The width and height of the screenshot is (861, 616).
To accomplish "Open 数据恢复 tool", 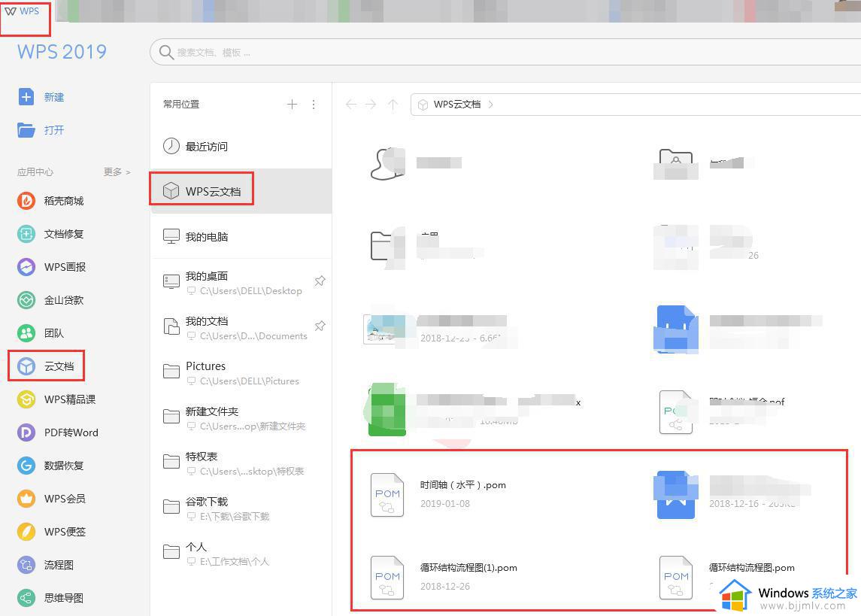I will point(50,466).
